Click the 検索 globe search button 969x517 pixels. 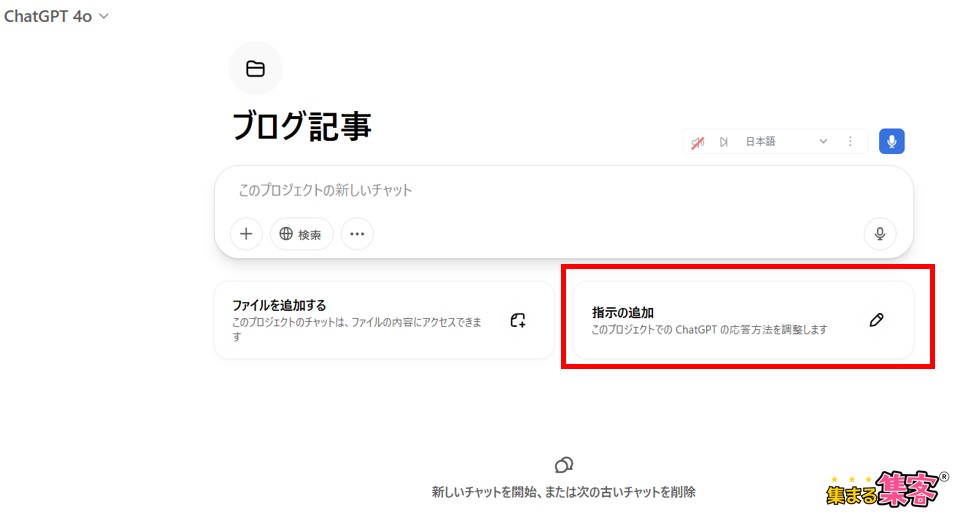301,234
